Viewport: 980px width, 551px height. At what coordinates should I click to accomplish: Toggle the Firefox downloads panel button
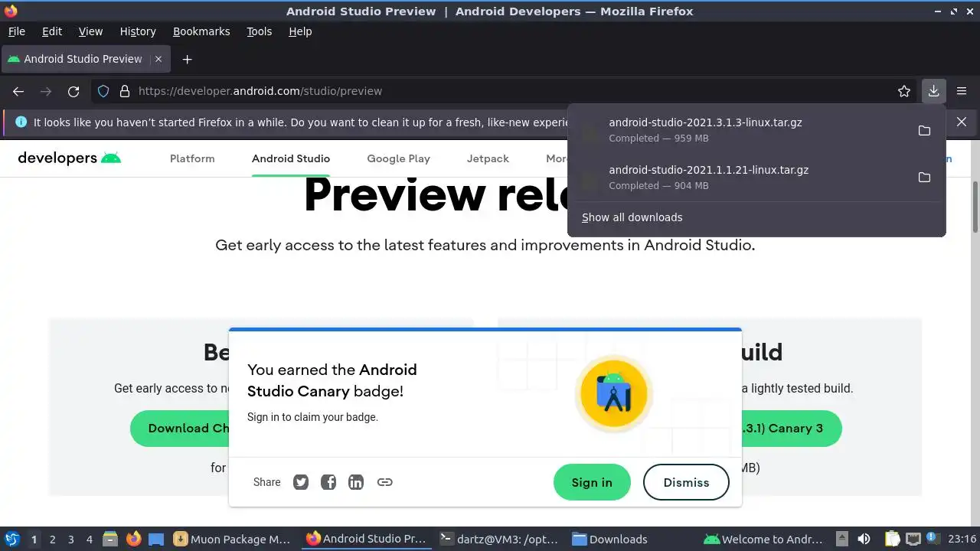934,91
